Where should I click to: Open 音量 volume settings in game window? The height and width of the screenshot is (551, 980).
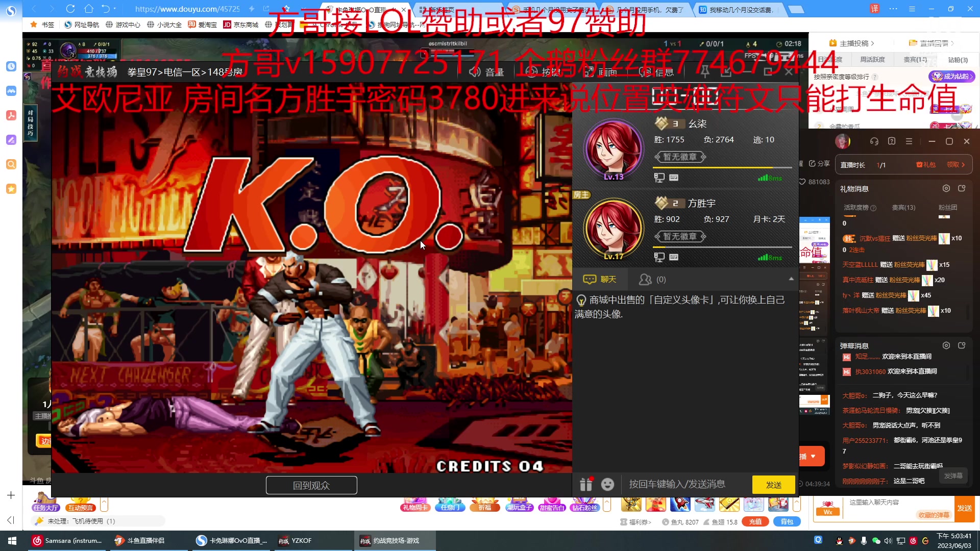point(487,72)
